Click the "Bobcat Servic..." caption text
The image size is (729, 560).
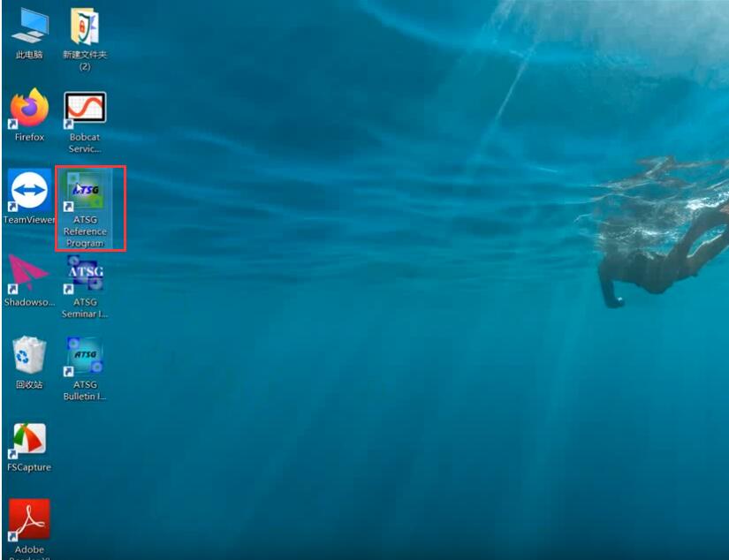(x=84, y=143)
